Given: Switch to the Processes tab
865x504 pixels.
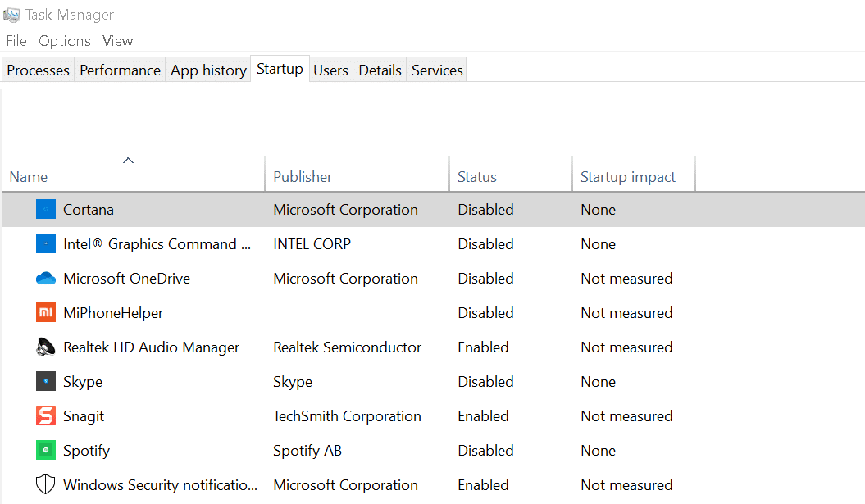Looking at the screenshot, I should pos(38,70).
